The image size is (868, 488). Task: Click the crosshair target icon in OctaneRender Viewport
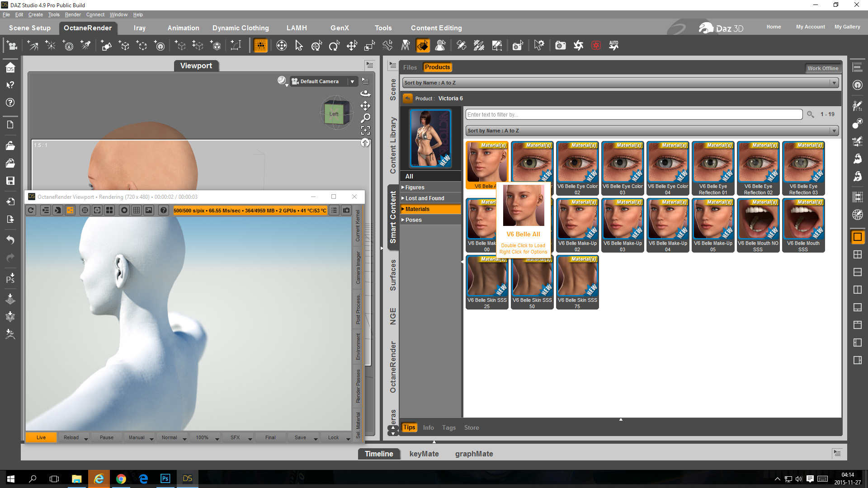tap(85, 210)
